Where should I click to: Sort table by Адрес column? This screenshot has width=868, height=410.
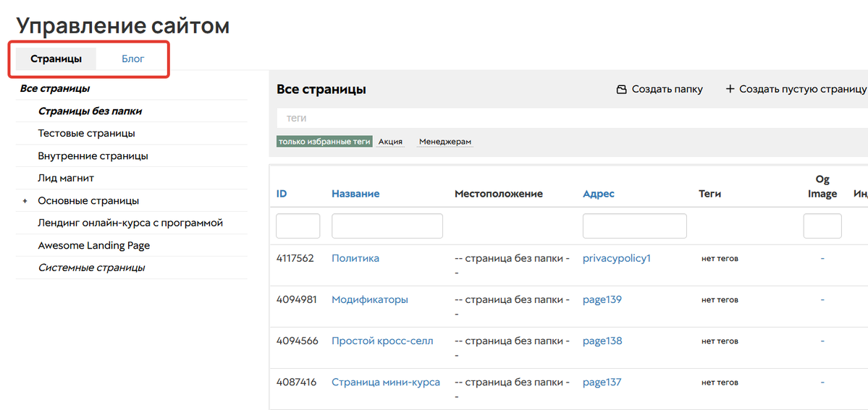coord(599,194)
